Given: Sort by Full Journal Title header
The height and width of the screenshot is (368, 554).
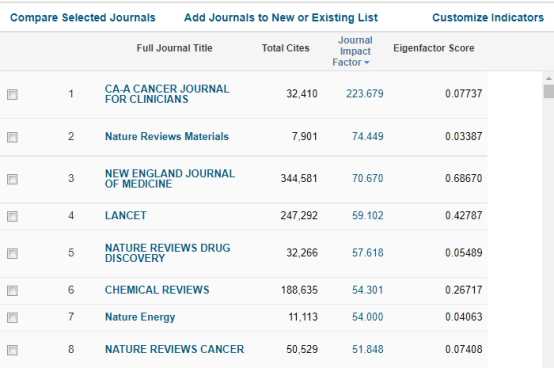Looking at the screenshot, I should pyautogui.click(x=175, y=48).
